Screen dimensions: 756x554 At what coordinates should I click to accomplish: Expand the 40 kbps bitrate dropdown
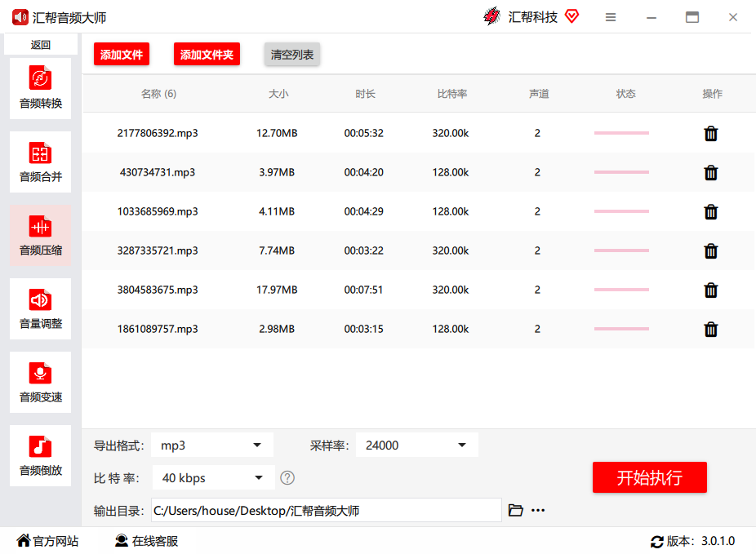(x=212, y=478)
